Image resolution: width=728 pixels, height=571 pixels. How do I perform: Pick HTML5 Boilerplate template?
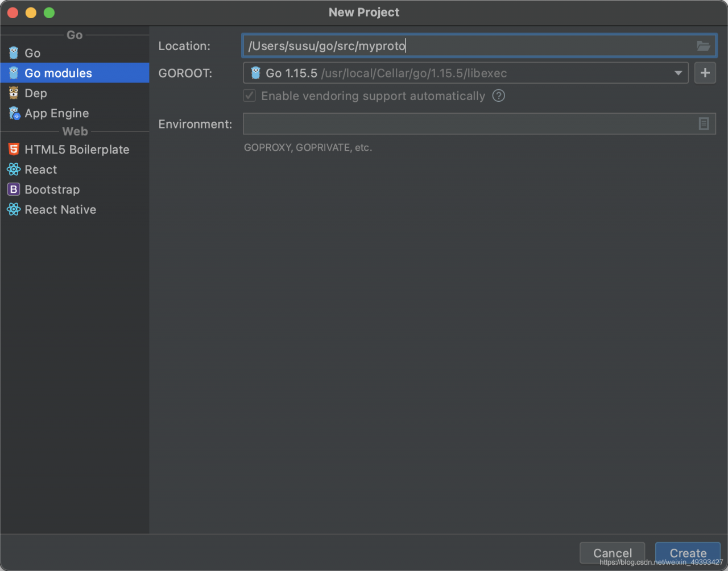point(75,150)
